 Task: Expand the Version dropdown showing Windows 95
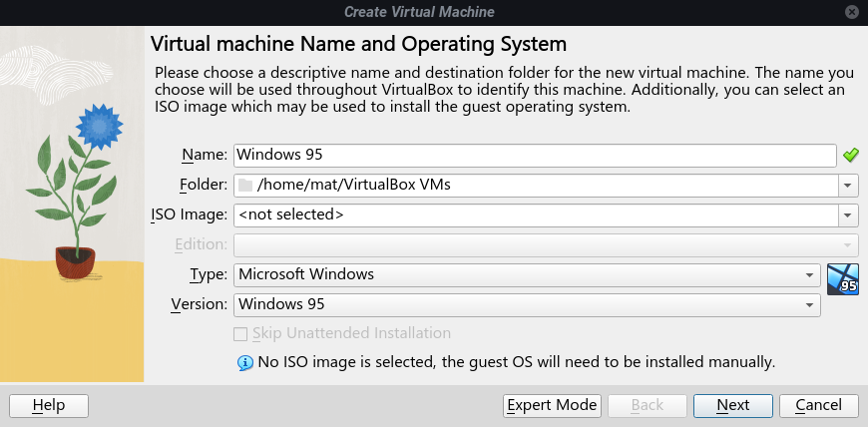(527, 304)
